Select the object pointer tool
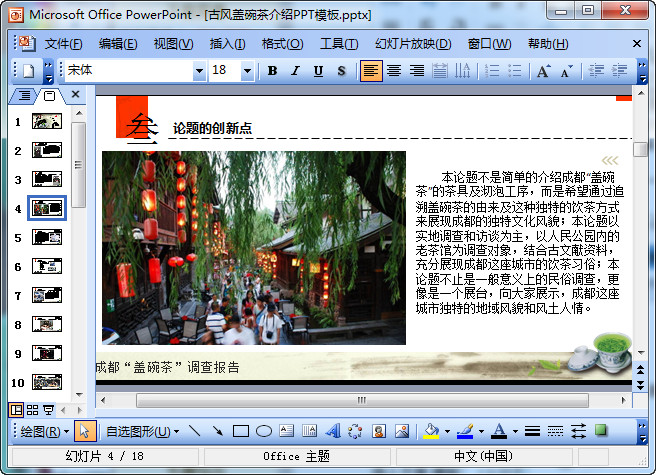This screenshot has width=656, height=475. click(x=85, y=431)
